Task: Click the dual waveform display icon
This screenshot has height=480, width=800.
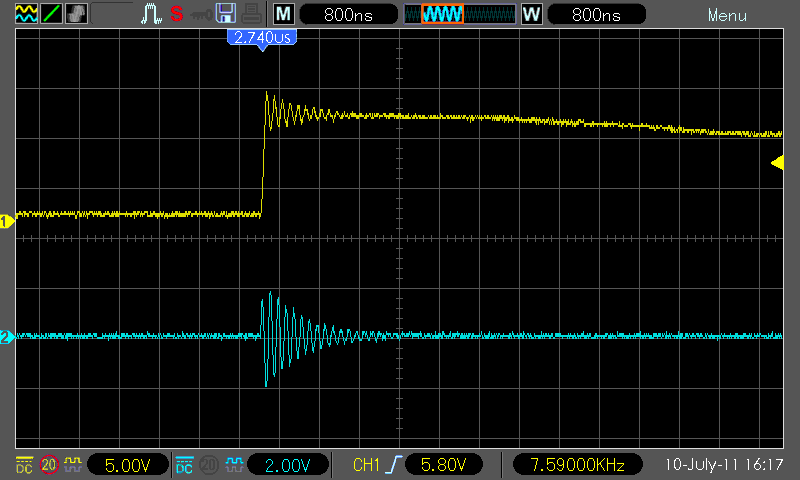Action: click(26, 13)
